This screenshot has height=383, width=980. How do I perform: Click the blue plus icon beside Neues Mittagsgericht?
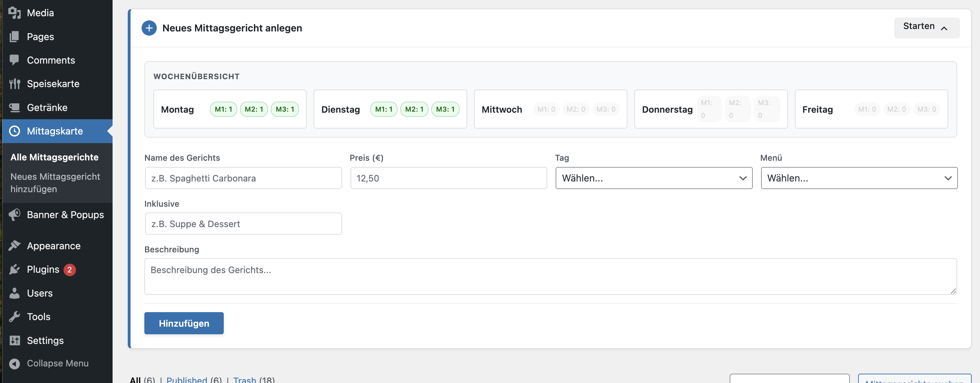149,28
